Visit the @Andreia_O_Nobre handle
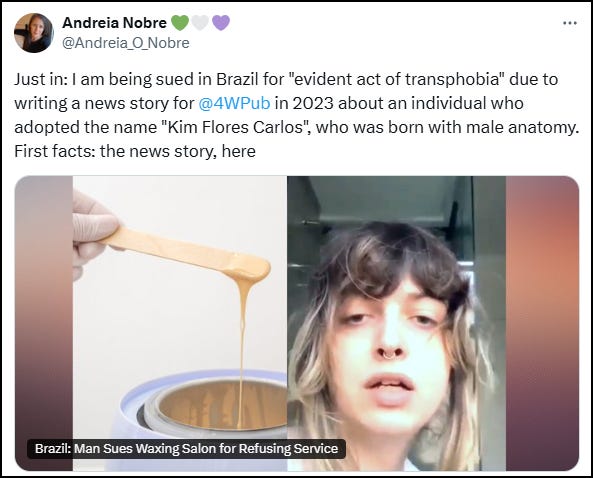This screenshot has width=593, height=478. tap(126, 43)
